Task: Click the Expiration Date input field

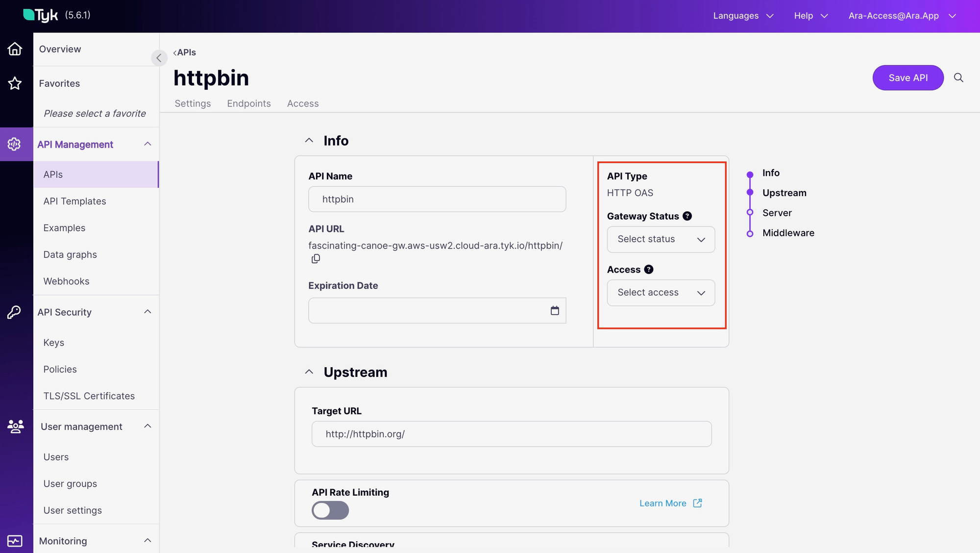Action: tap(437, 310)
